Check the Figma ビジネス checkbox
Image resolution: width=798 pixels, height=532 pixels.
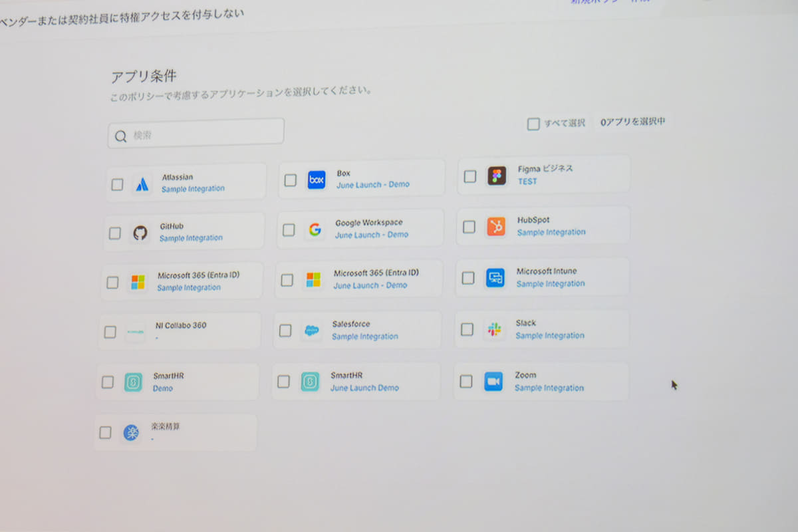point(470,176)
